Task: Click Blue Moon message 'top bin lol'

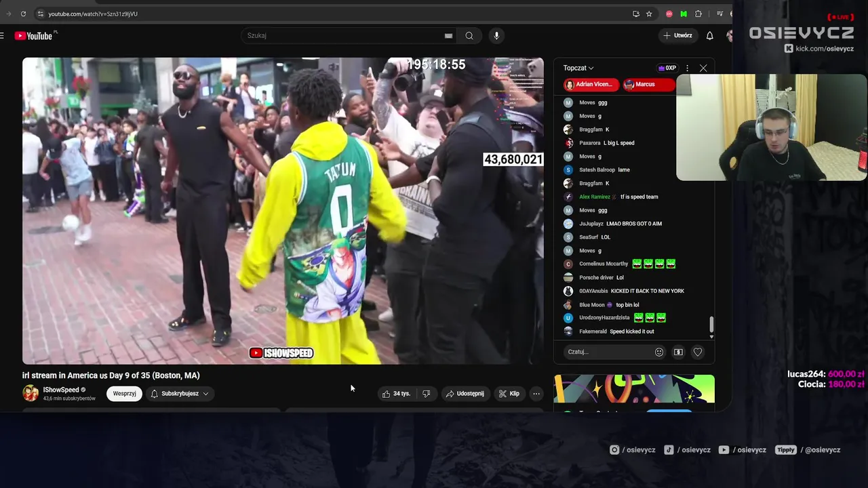Action: pos(627,305)
